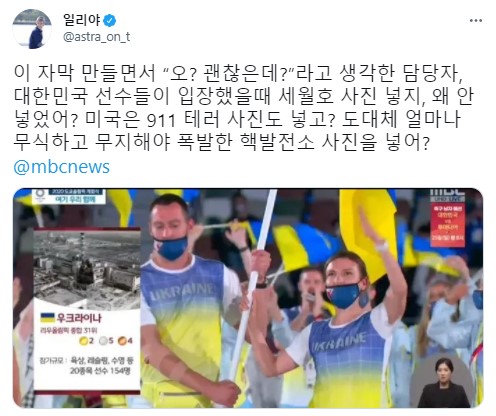Open the attached MBC broadcast screenshot
This screenshot has width=496, height=416.
click(x=248, y=298)
